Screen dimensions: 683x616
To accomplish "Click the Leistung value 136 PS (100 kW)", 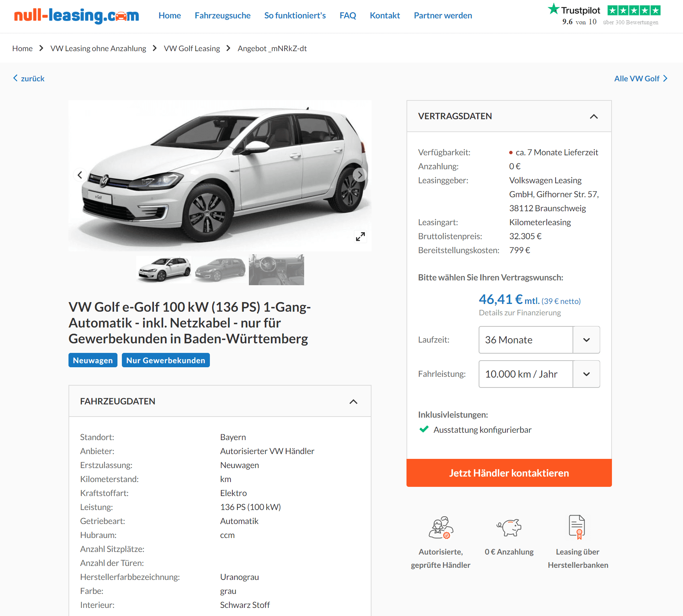I will 250,507.
